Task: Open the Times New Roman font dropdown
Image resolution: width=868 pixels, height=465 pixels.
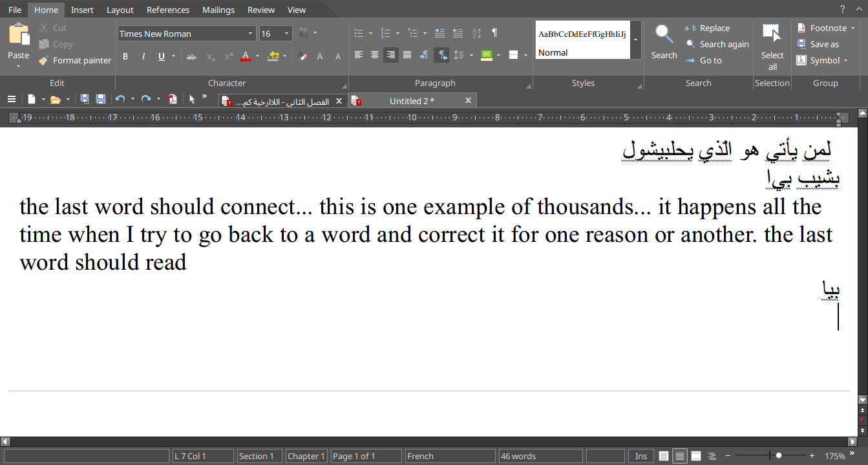Action: [x=251, y=34]
